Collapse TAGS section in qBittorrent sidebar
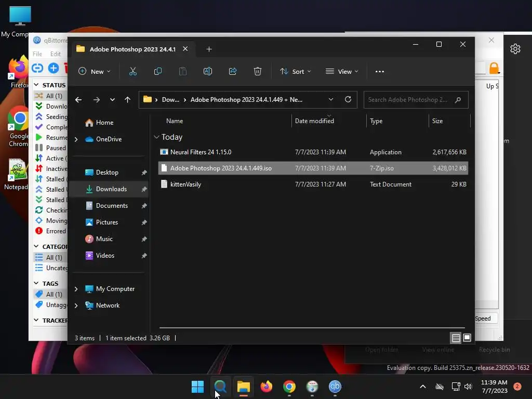This screenshot has height=399, width=532. [36, 283]
